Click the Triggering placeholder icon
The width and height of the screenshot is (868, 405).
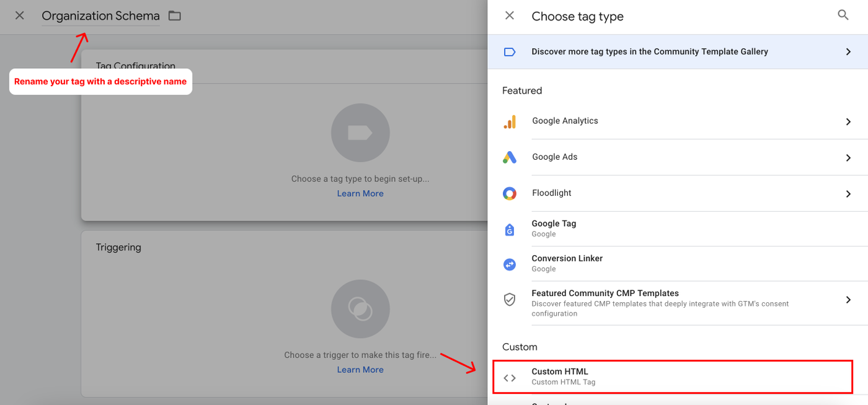tap(360, 308)
